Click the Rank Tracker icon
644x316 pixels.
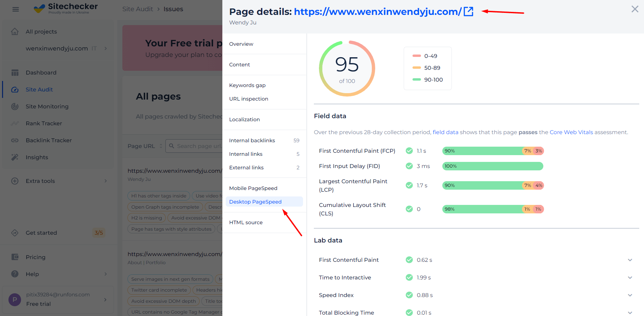pos(15,123)
